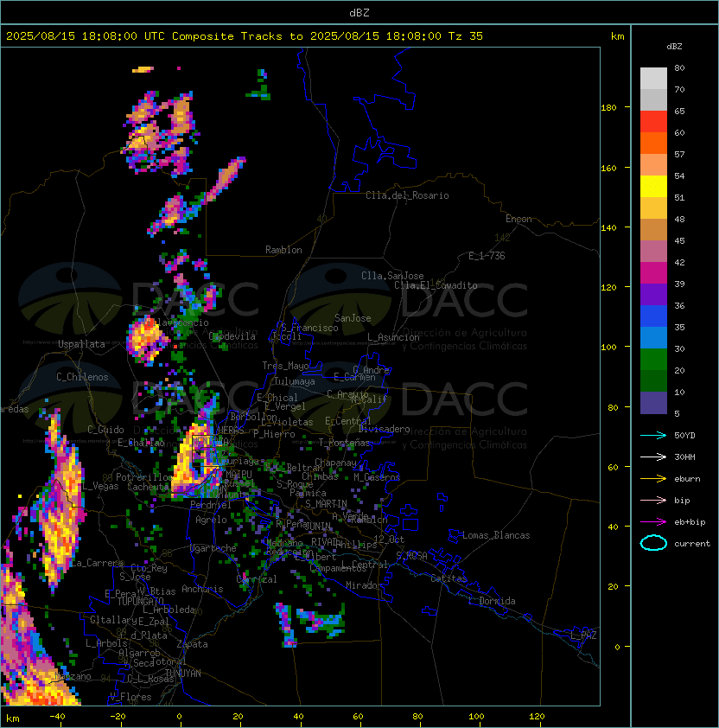
Task: Click the 'C_Chilenos' map label
Action: pyautogui.click(x=82, y=377)
